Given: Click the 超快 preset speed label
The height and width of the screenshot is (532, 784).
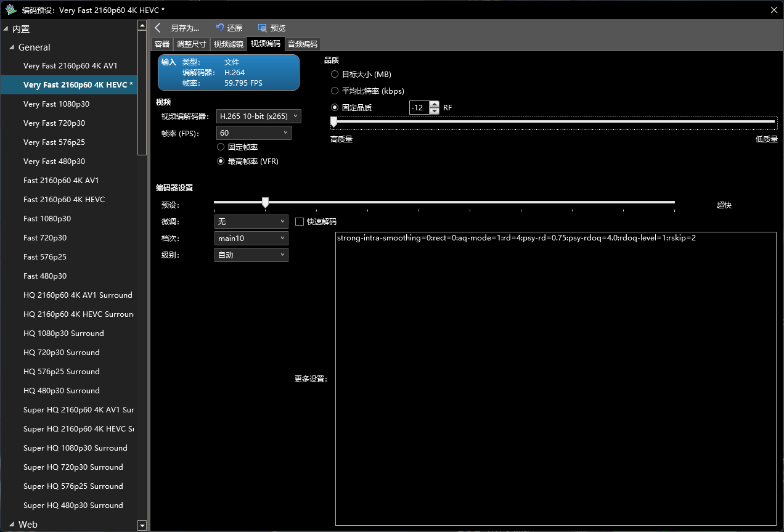Looking at the screenshot, I should tap(724, 205).
